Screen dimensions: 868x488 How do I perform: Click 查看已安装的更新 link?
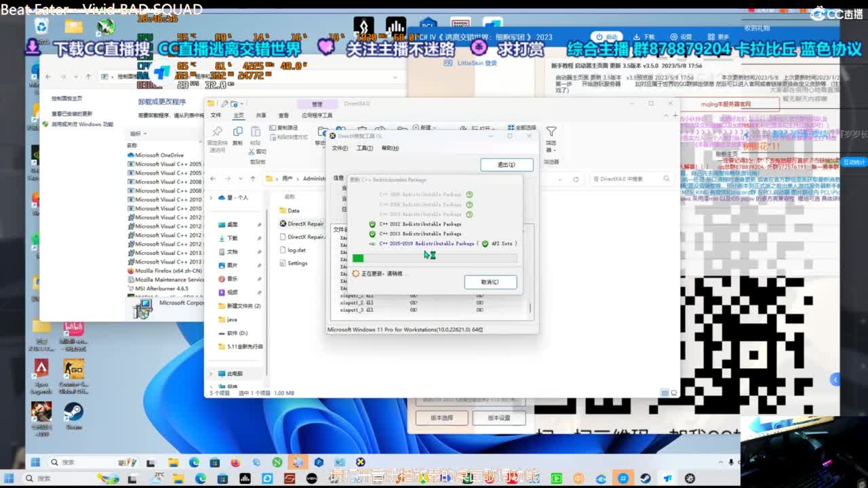click(x=72, y=114)
